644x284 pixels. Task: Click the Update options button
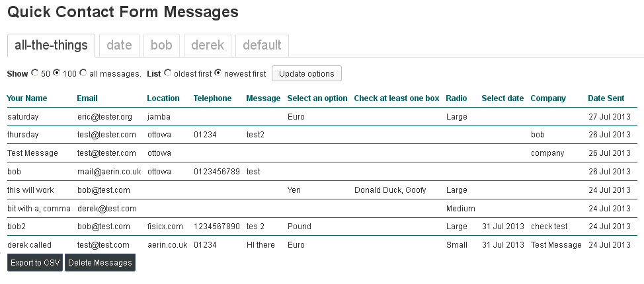307,73
